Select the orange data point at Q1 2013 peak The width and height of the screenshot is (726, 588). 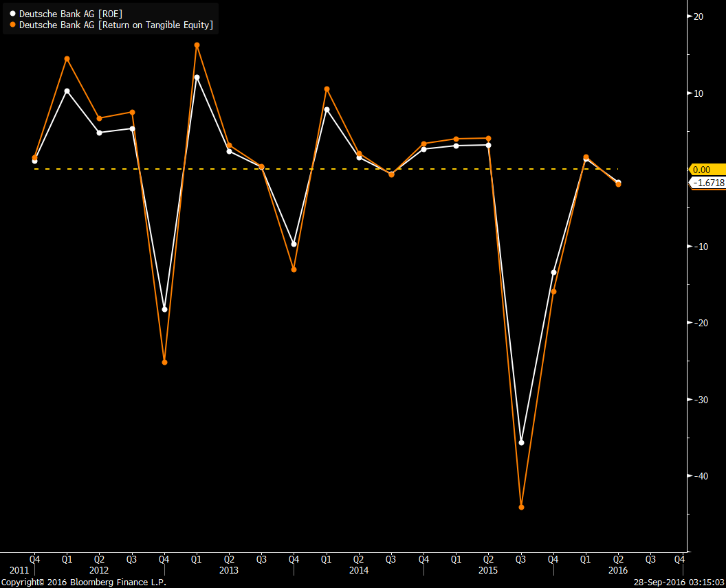(197, 45)
